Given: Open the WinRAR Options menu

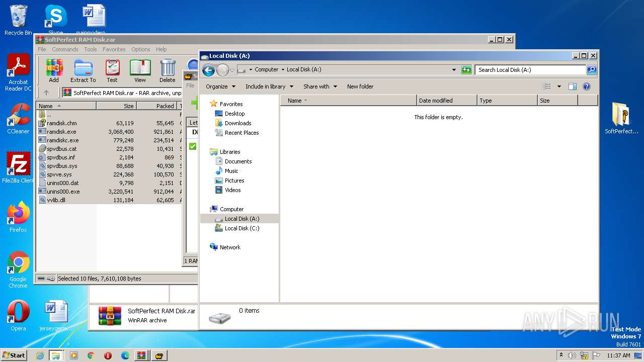Looking at the screenshot, I should pyautogui.click(x=141, y=49).
